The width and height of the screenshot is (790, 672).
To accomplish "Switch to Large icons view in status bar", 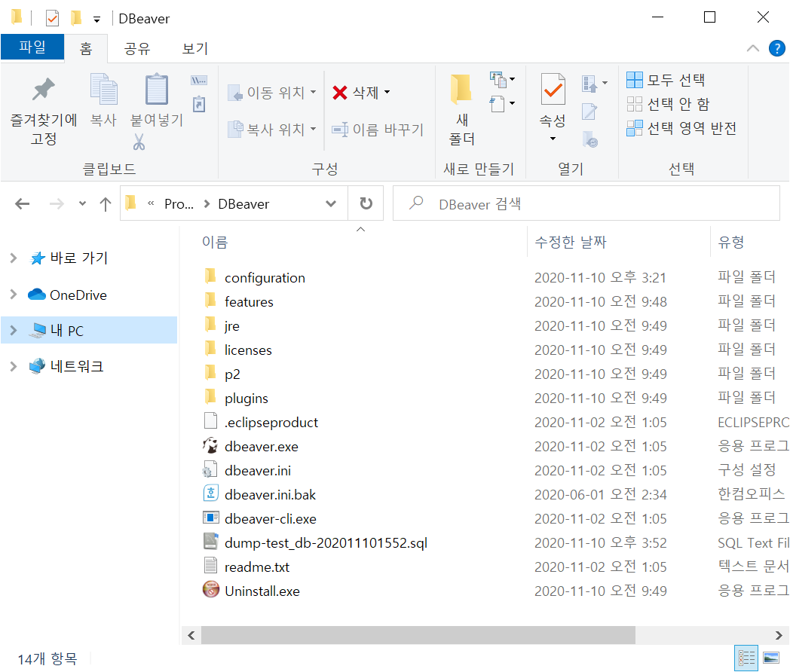I will tap(771, 658).
